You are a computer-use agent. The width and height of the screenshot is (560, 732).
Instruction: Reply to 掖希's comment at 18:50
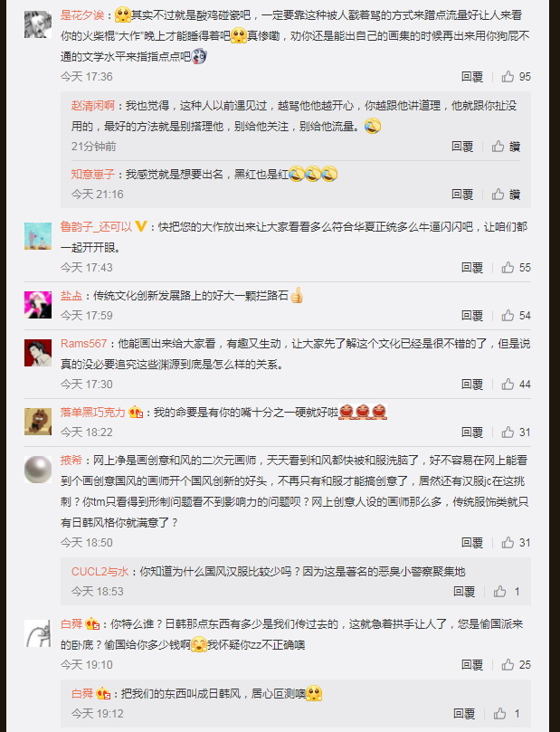472,543
